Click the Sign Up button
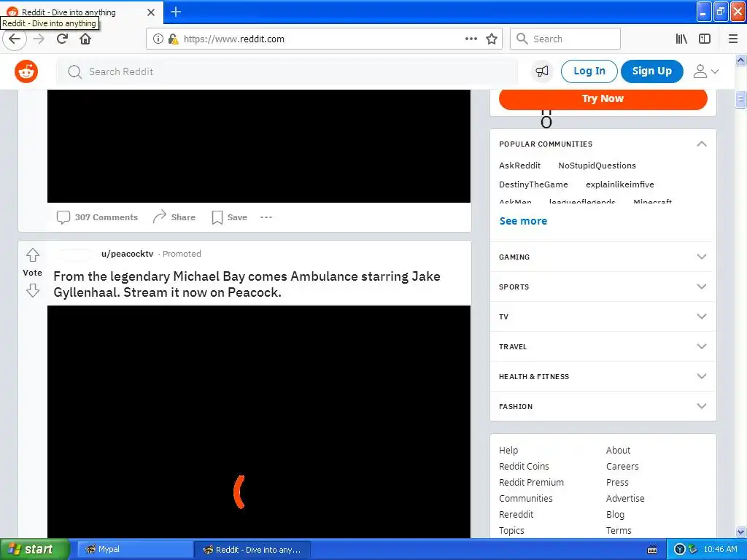This screenshot has height=560, width=747. tap(651, 71)
